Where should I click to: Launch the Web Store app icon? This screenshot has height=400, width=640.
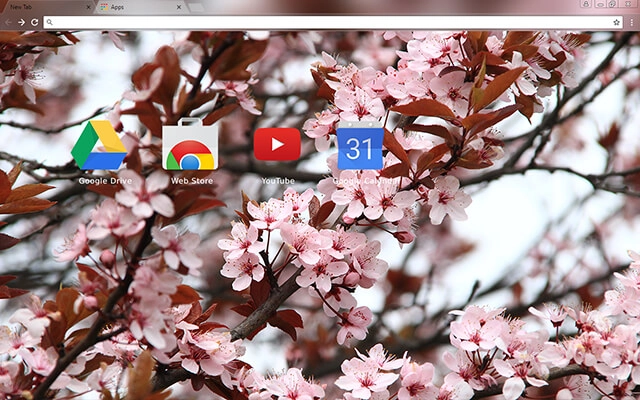[x=190, y=144]
